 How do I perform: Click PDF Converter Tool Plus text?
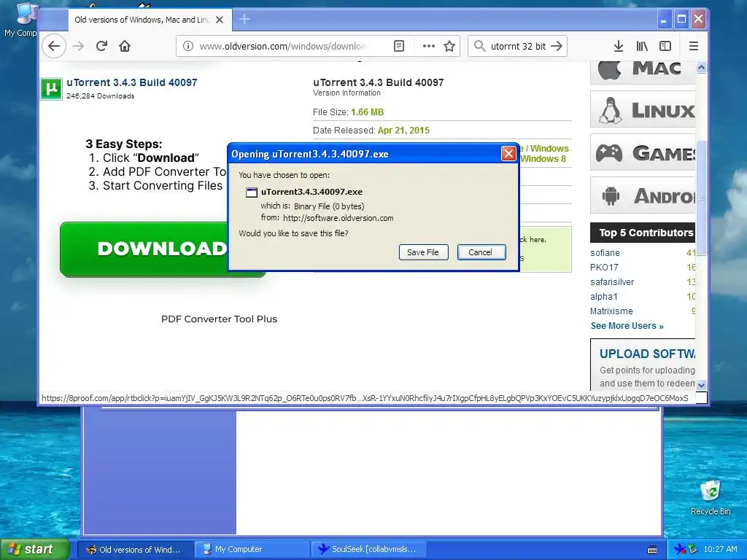(x=219, y=319)
